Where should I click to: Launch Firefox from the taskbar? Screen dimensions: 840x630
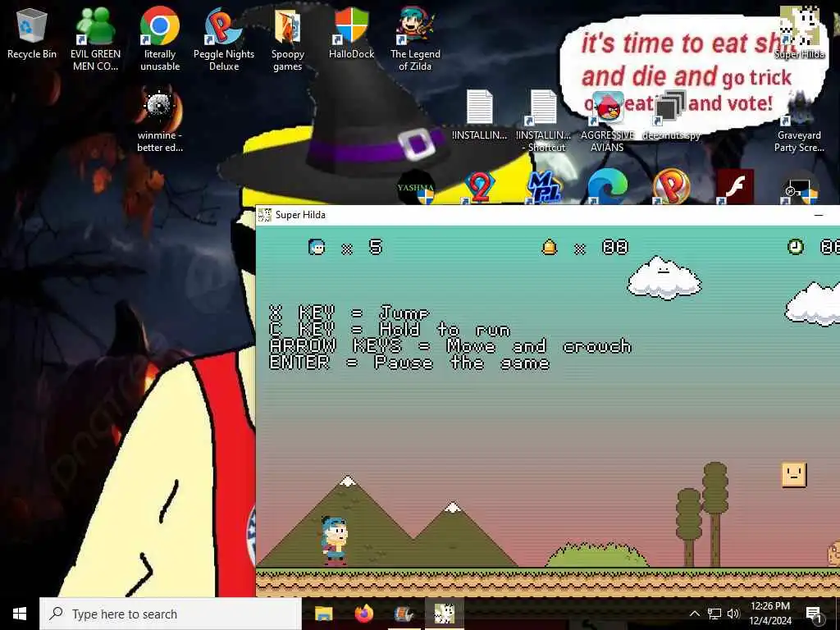[x=364, y=614]
